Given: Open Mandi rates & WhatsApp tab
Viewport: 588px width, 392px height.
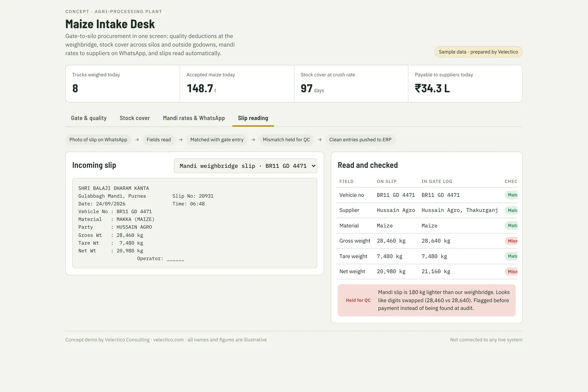Looking at the screenshot, I should [x=194, y=118].
